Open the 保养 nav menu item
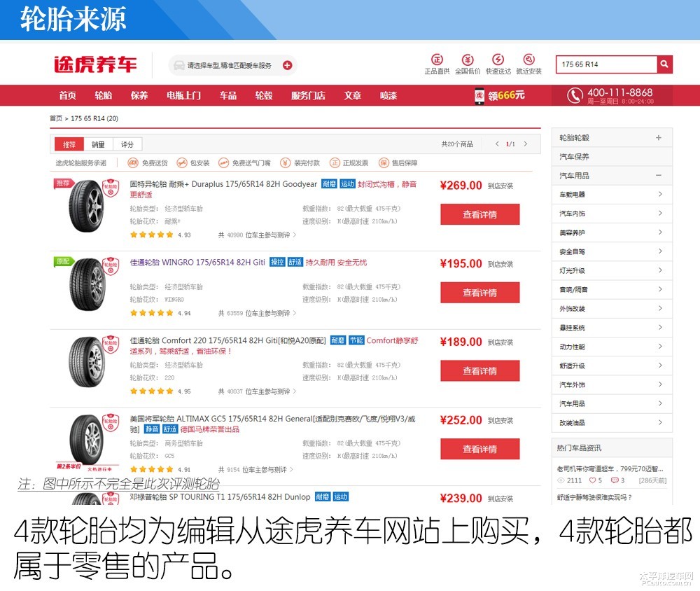 [139, 95]
